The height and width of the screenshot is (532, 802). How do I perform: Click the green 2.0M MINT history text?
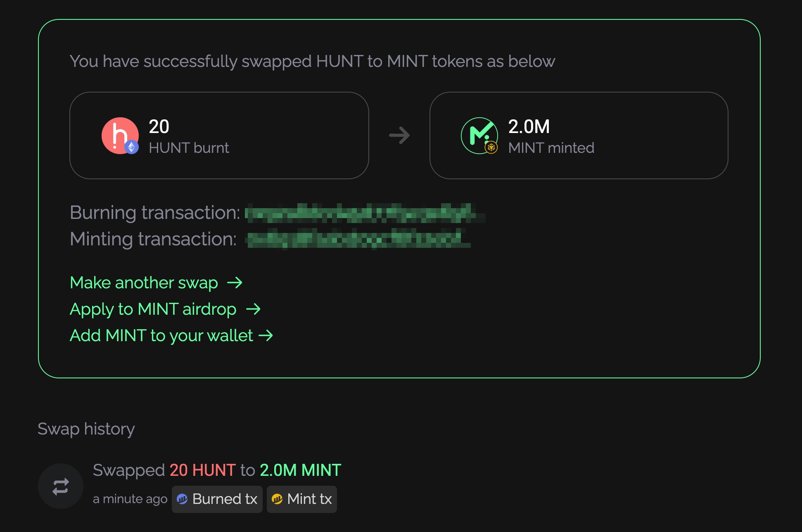[300, 470]
